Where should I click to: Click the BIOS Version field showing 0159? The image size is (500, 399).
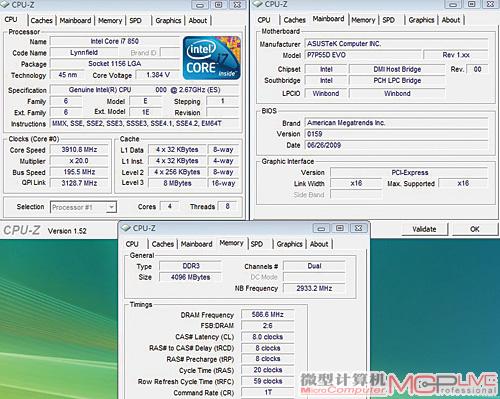tap(396, 134)
